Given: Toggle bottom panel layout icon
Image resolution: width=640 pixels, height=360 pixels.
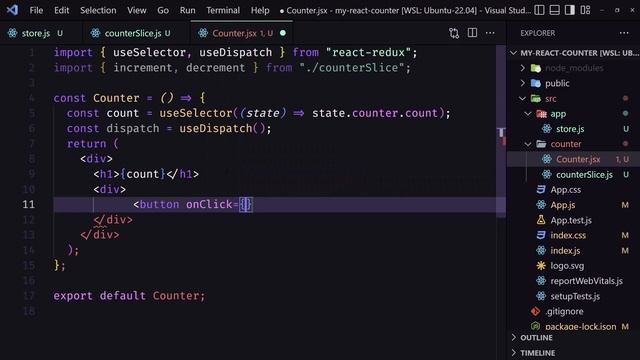Looking at the screenshot, I should click(x=554, y=10).
